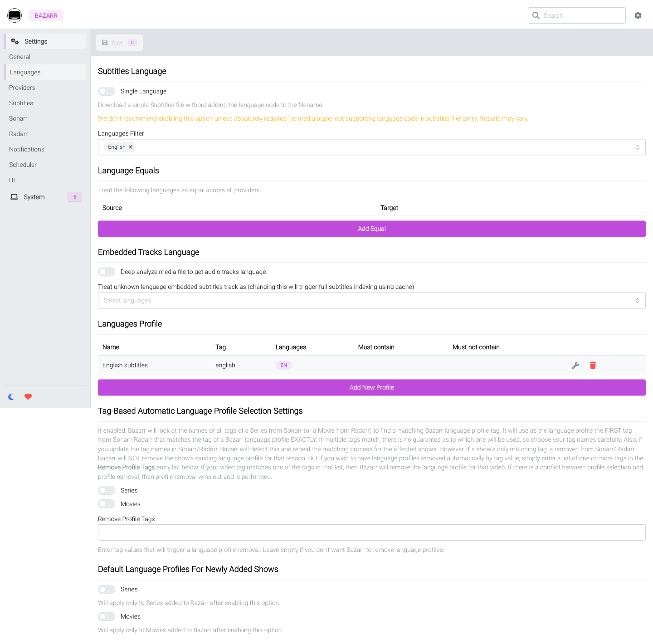
Task: Toggle Movies under Tag-Based Profile Selection
Action: (x=107, y=504)
